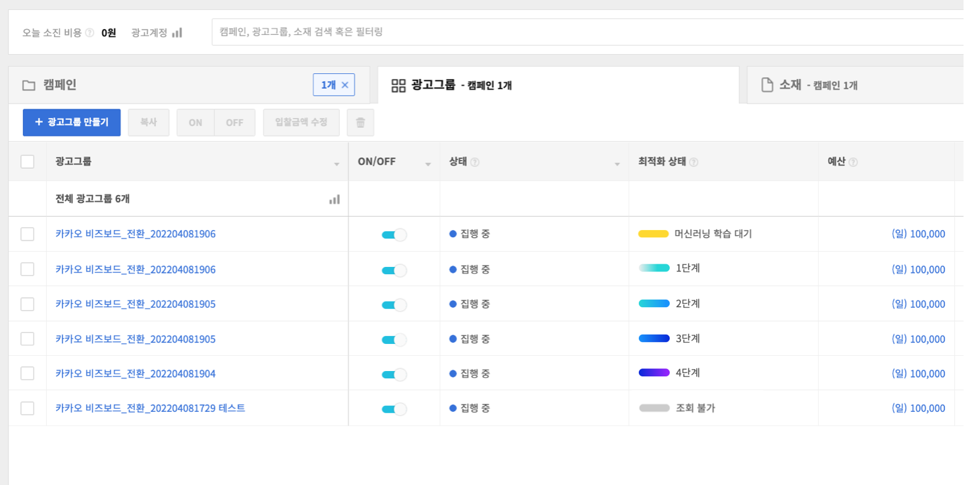The width and height of the screenshot is (980, 485).
Task: Check the box for the 4단계 row
Action: click(27, 374)
